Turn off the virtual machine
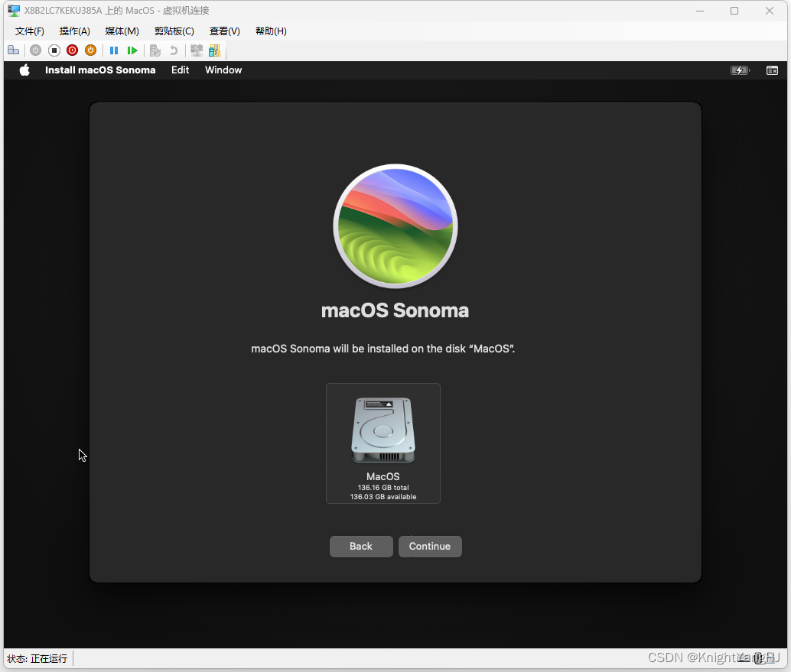Screen dimensions: 791x672 [x=54, y=50]
